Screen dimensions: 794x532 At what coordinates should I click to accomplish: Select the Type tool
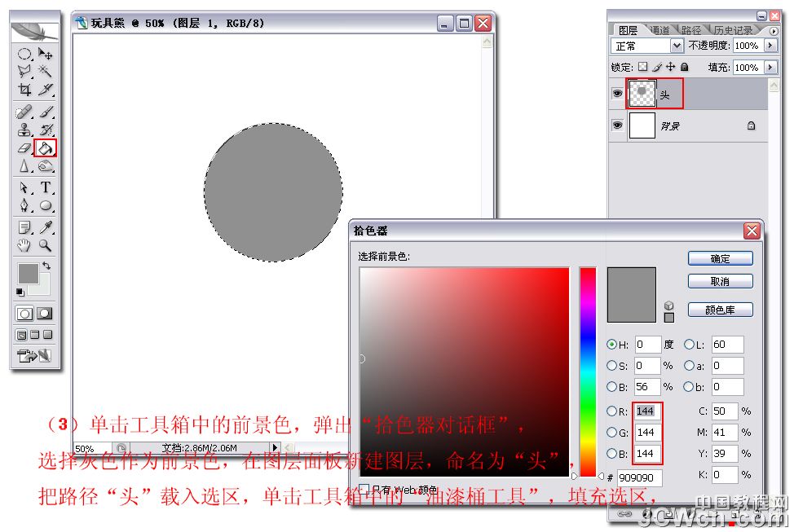(46, 188)
